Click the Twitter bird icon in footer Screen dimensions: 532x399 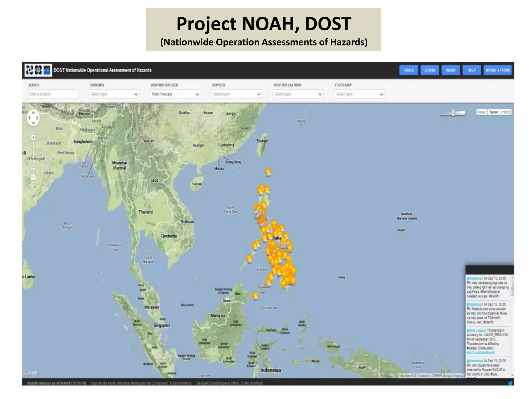point(510,383)
